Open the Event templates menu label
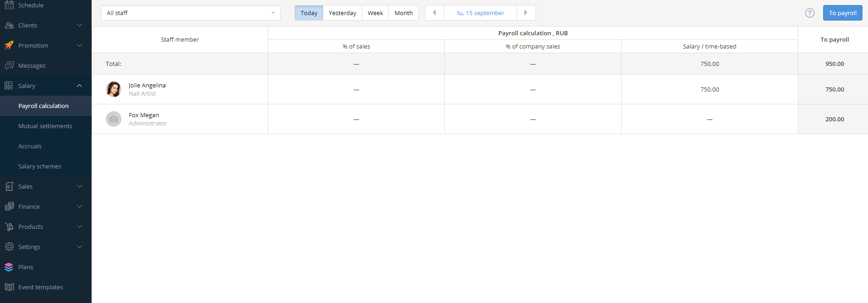The image size is (868, 303). 41,287
